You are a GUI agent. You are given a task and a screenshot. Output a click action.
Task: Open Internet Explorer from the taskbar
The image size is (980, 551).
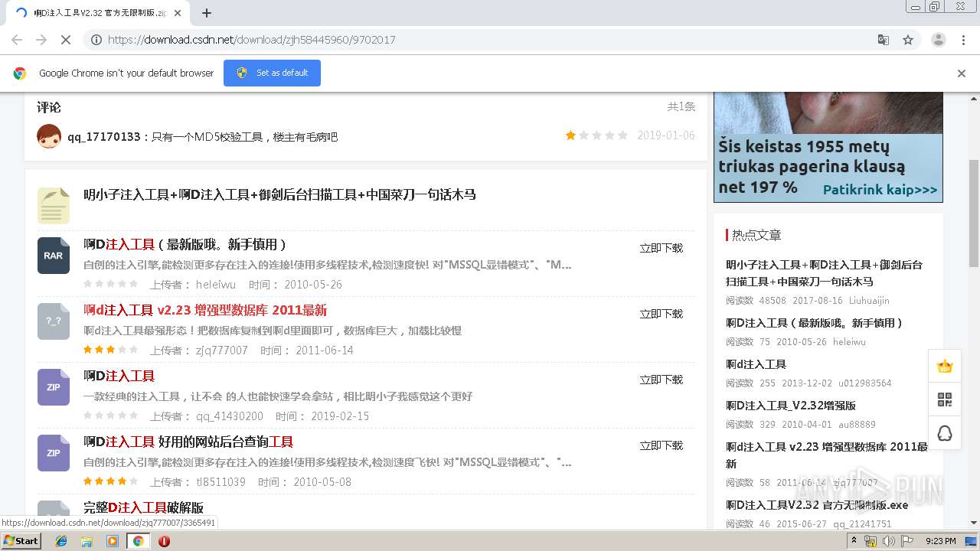(61, 541)
